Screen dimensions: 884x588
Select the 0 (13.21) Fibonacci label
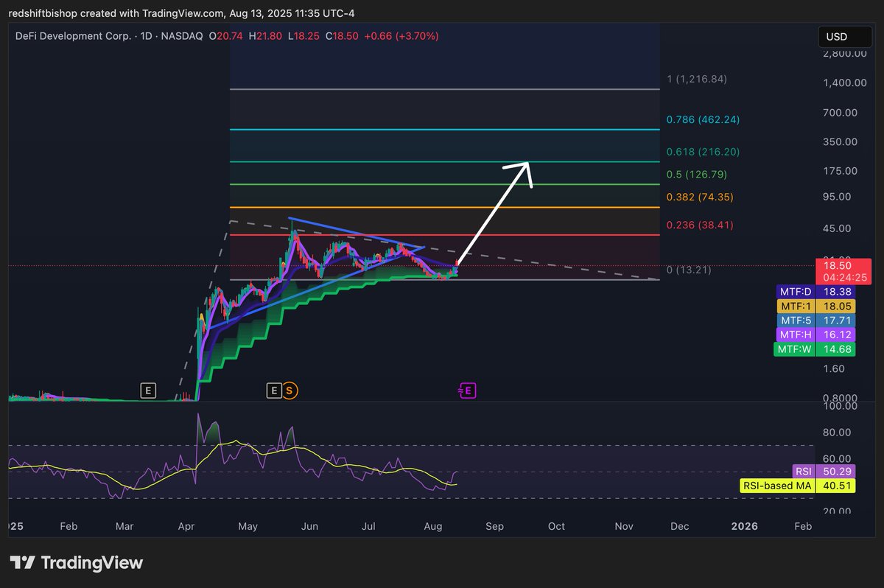point(689,270)
